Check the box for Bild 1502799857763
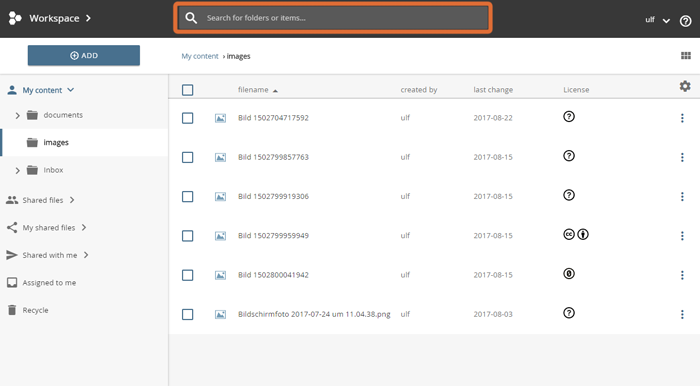This screenshot has width=700, height=386. tap(188, 158)
